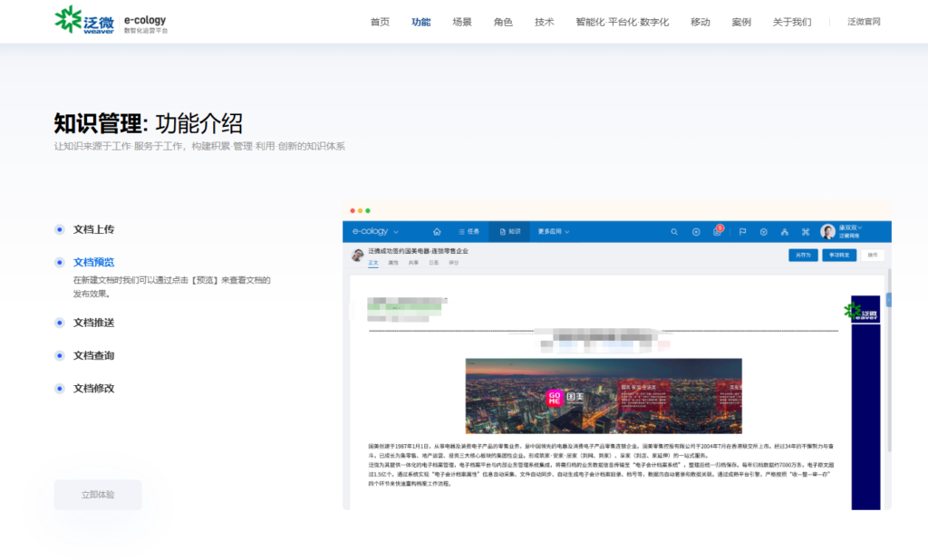
Task: Select the 文档上传 option in the sidebar
Action: coord(95,230)
